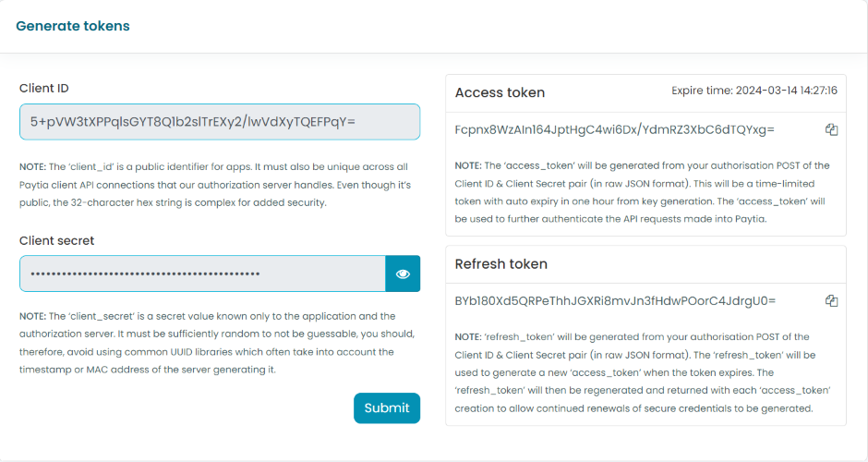Reveal the client secret with eye icon
Viewport: 868px width, 462px height.
click(403, 274)
